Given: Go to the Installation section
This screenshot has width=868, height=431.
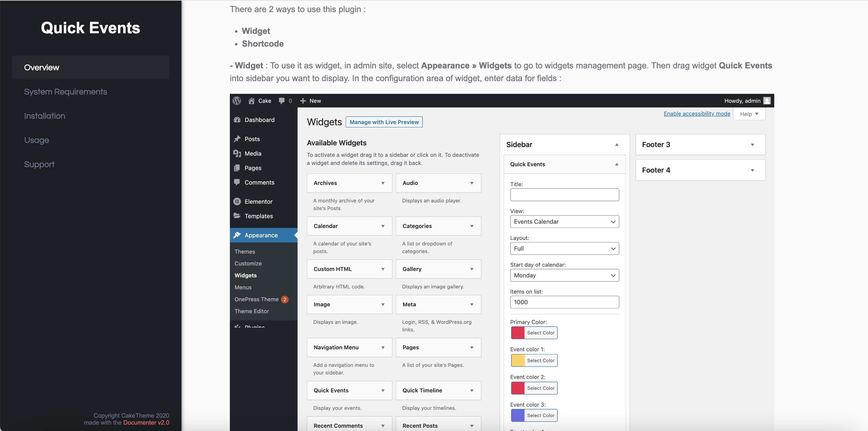Looking at the screenshot, I should click(44, 116).
